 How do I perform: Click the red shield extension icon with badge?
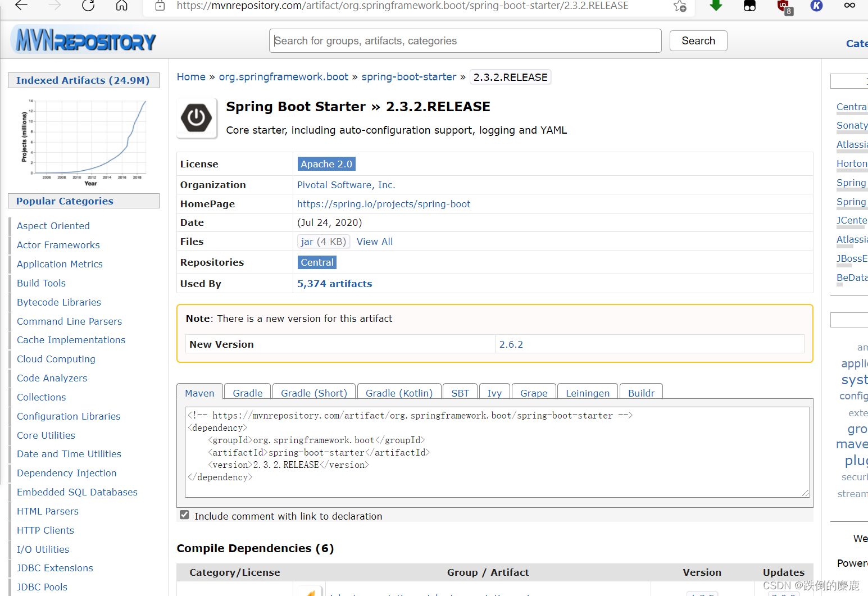click(785, 7)
